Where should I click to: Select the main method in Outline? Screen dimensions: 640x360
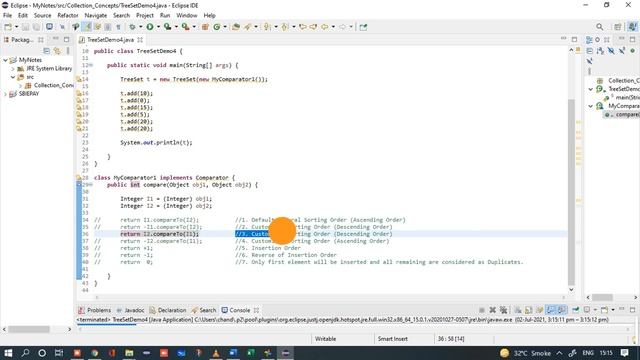(623, 98)
